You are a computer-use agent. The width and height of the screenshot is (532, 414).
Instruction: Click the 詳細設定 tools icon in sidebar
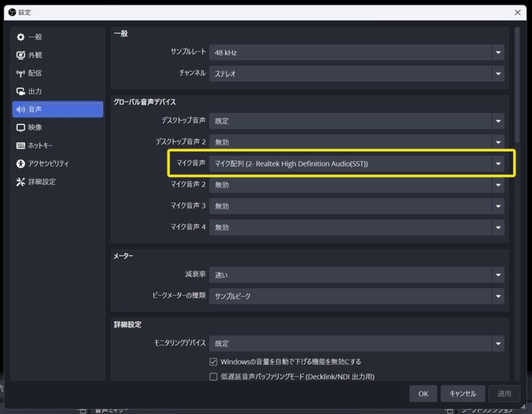tap(21, 182)
